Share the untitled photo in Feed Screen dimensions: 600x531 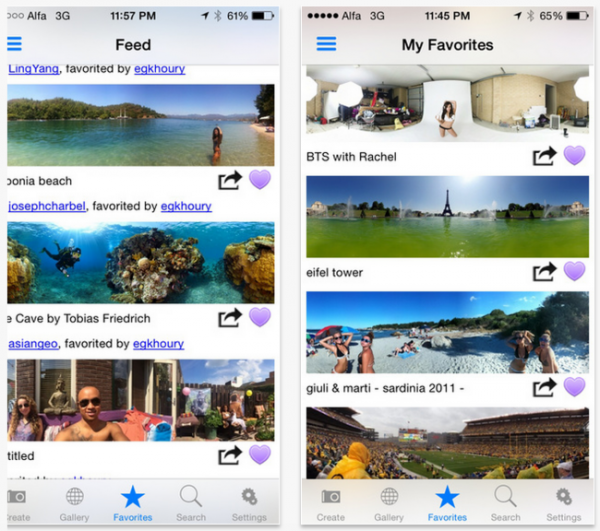pyautogui.click(x=230, y=455)
